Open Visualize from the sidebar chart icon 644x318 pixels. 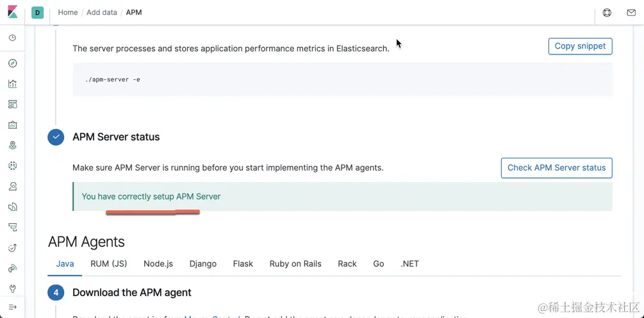(x=12, y=84)
